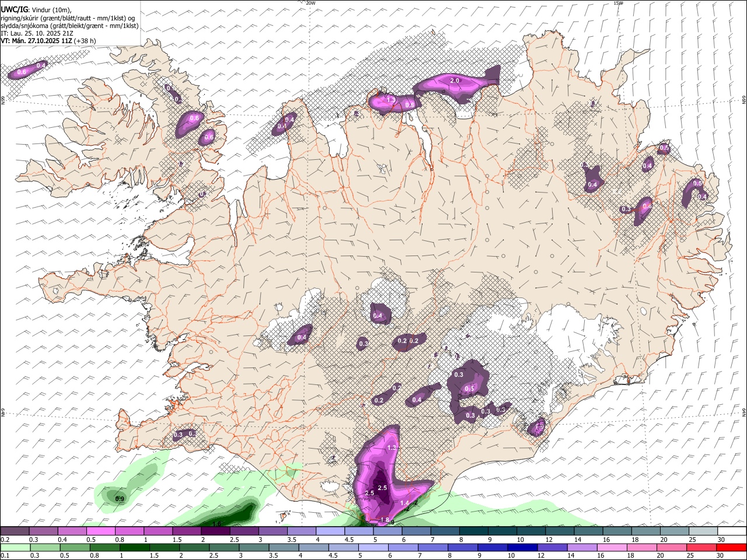Click the palest green 0.1 rain legend swatch
Screen dimensions: 747x560
[x=16, y=548]
